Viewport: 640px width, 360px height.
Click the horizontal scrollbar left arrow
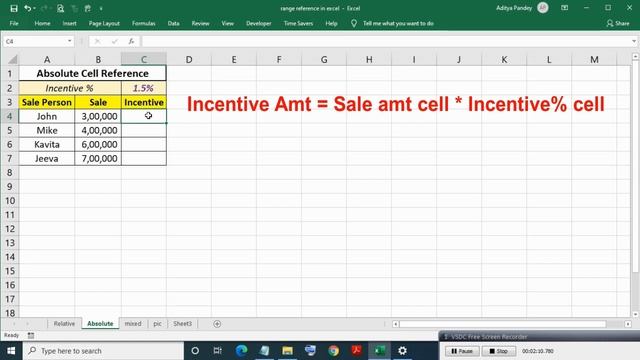coord(395,324)
